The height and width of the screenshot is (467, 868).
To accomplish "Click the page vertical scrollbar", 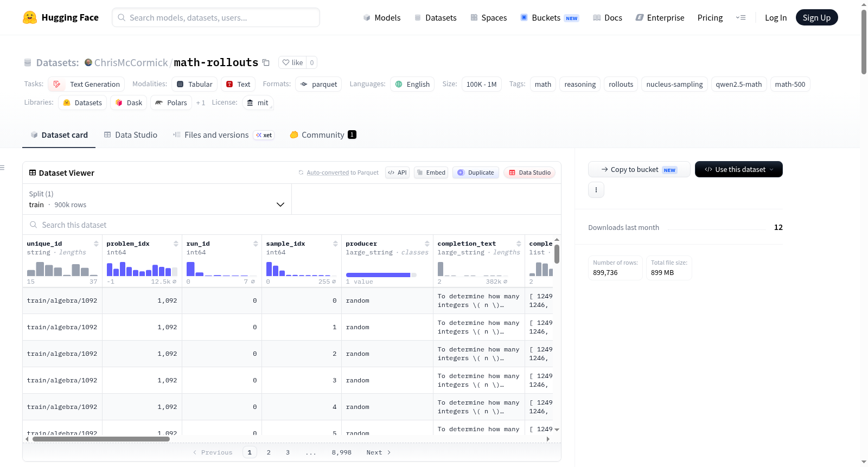I will [864, 42].
